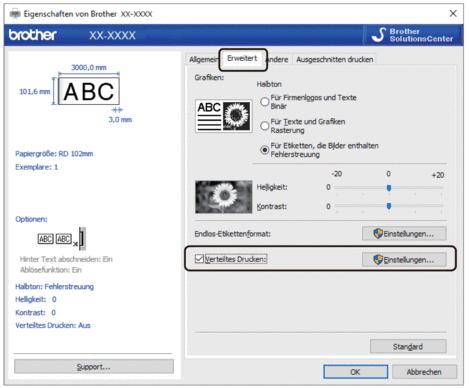Viewport: 469px width, 388px height.
Task: Click the ABC sunflower halftone preview image
Action: pos(224,116)
